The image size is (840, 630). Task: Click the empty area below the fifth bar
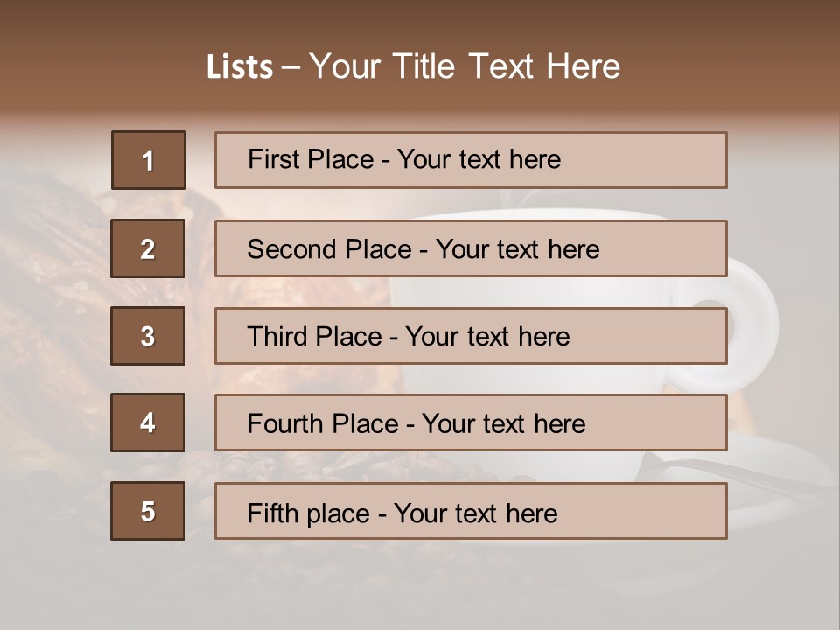point(420,582)
